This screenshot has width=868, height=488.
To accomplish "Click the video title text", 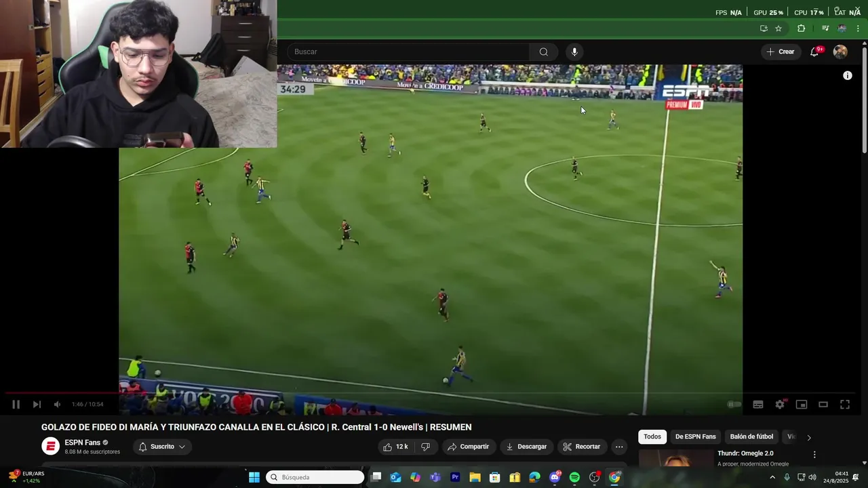I will click(x=256, y=427).
